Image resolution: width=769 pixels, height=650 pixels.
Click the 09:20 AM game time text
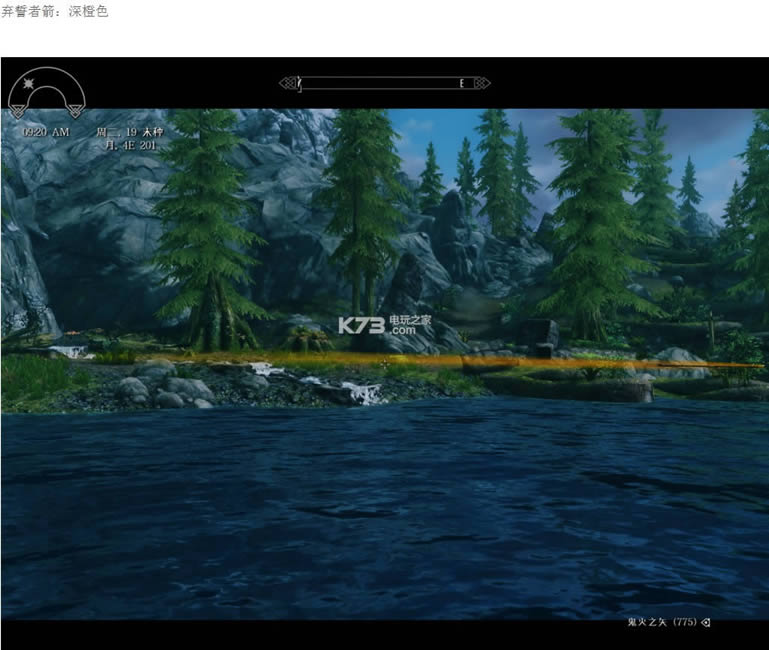tap(46, 132)
